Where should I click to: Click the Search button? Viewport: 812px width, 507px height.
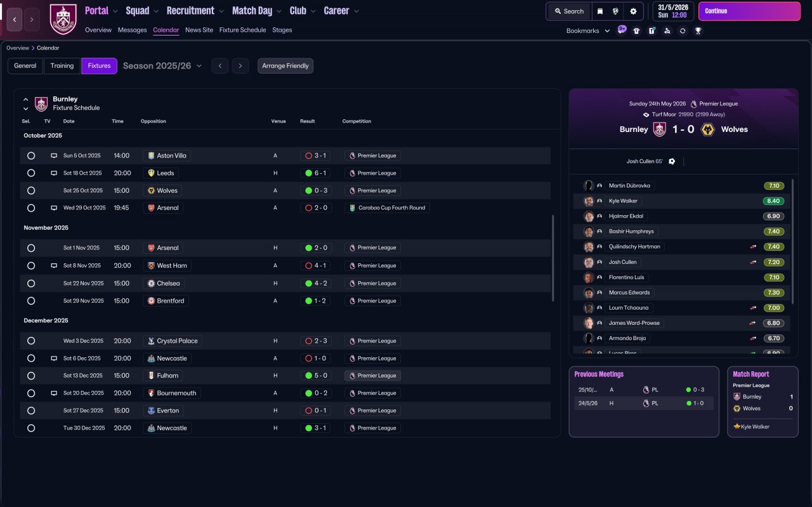[568, 11]
